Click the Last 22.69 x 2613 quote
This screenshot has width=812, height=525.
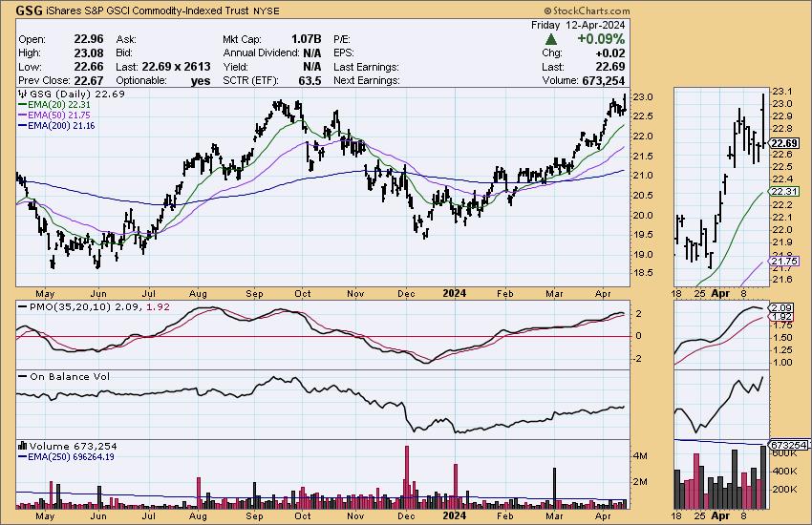coord(176,67)
